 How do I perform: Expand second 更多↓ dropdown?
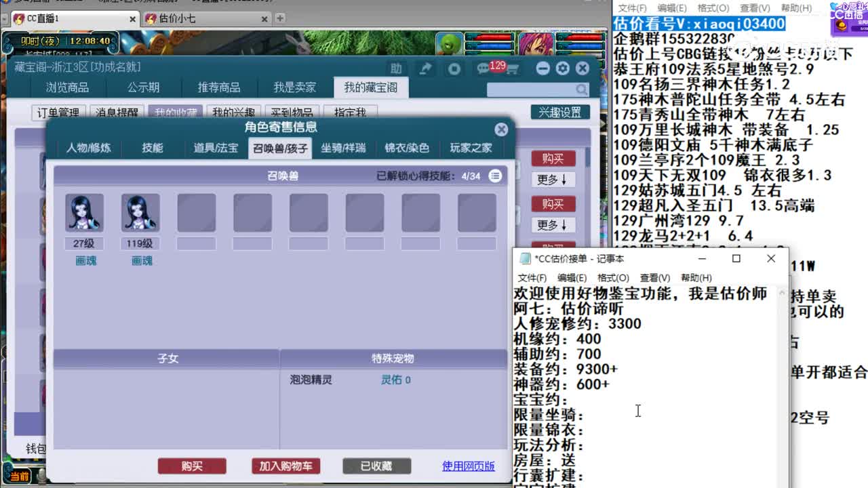point(553,224)
